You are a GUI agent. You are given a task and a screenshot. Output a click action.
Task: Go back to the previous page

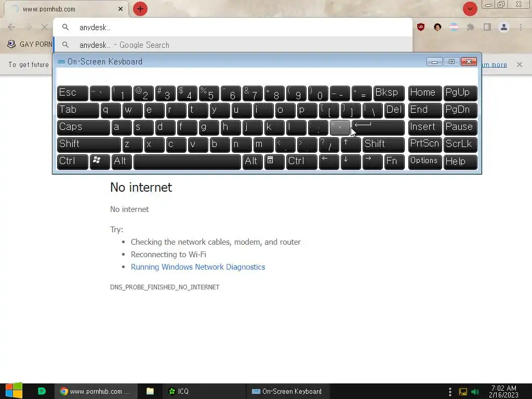tap(11, 27)
